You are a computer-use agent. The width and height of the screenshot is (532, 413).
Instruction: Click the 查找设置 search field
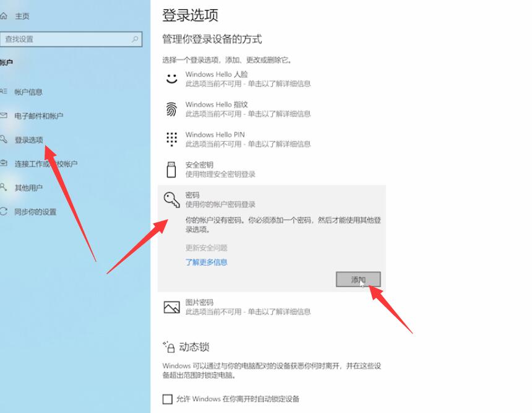(x=71, y=39)
